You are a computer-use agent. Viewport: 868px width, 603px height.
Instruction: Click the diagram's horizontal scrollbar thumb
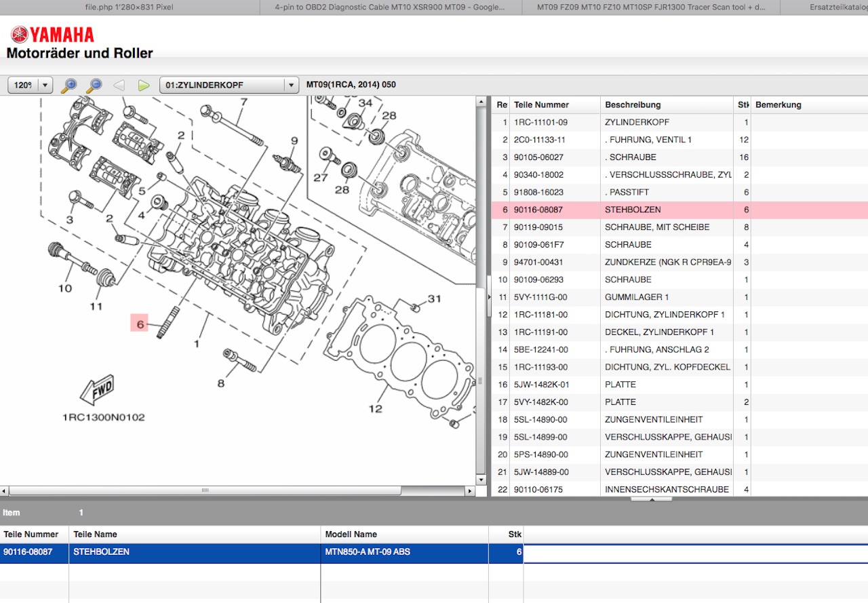pos(205,491)
